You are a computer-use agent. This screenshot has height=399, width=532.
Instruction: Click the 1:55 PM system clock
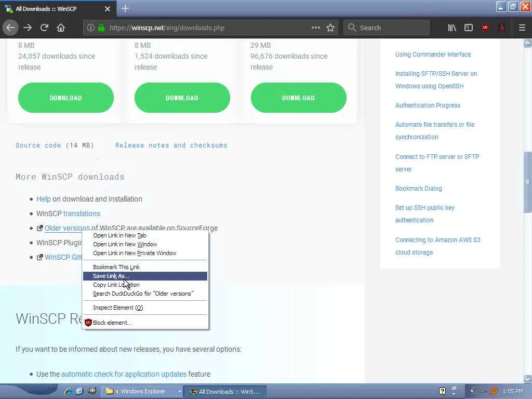[513, 392]
